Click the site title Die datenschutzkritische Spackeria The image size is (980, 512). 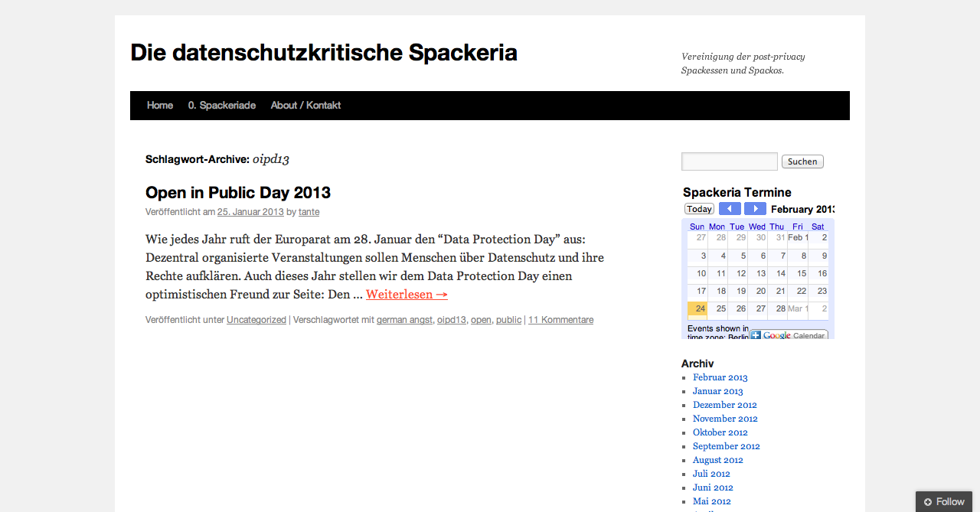[x=324, y=53]
